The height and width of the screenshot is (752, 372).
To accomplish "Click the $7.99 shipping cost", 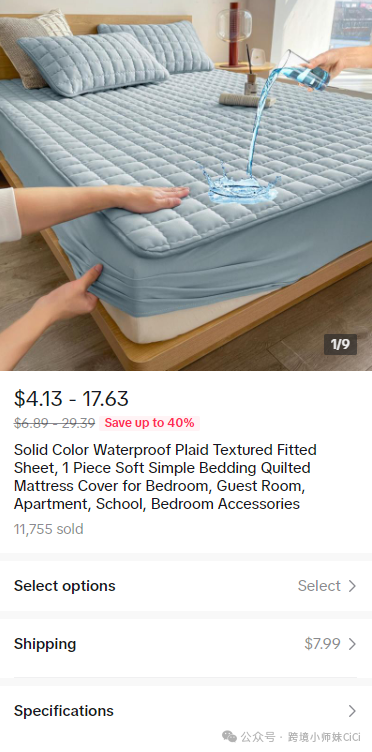I will coord(323,644).
